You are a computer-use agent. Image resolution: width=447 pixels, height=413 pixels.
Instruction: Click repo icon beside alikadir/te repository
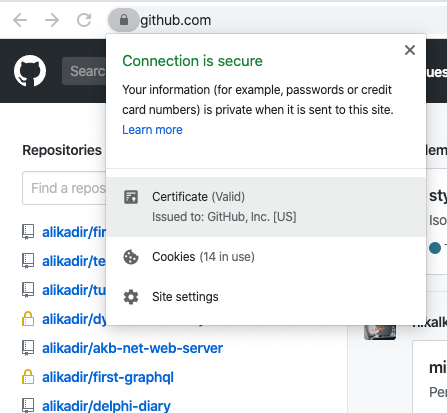click(28, 261)
